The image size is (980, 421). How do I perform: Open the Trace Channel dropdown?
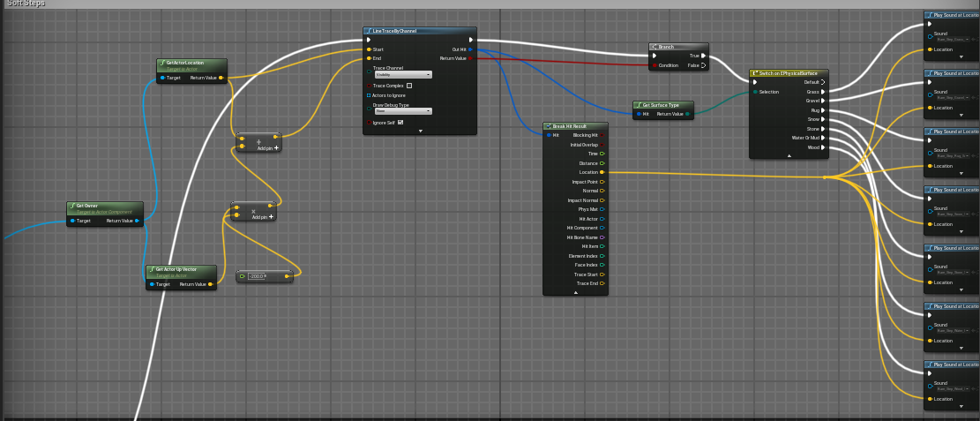(402, 75)
